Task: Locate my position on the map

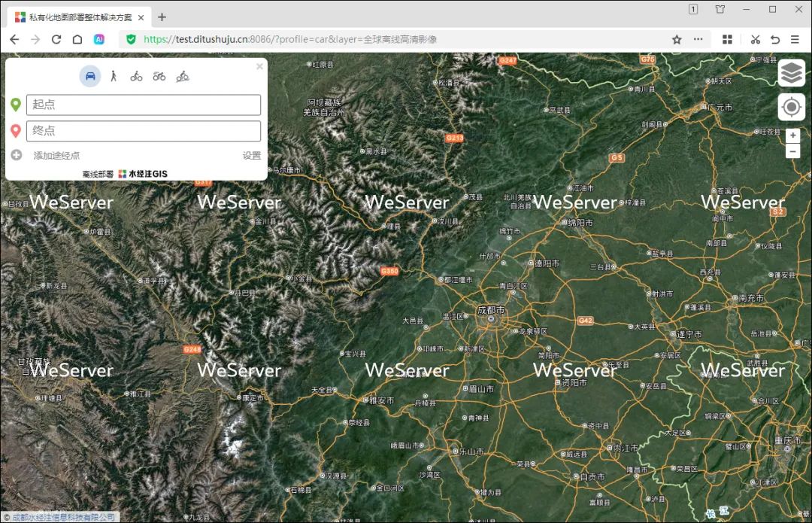Action: (x=791, y=108)
